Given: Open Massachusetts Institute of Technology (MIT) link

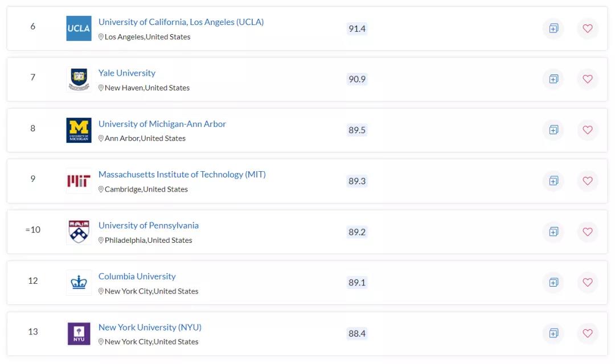Looking at the screenshot, I should (x=182, y=175).
